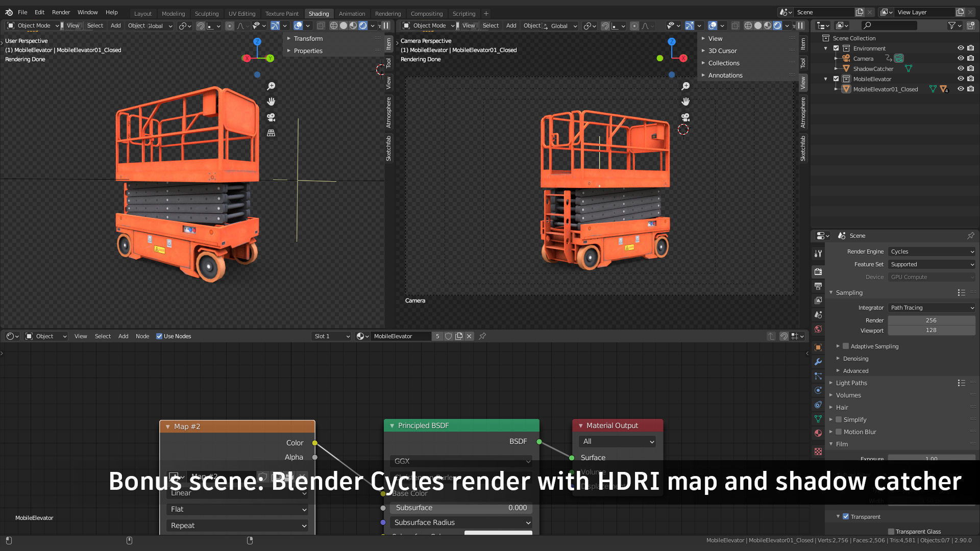Unlink the MobileElevator material with X
This screenshot has height=551, width=980.
pos(469,336)
